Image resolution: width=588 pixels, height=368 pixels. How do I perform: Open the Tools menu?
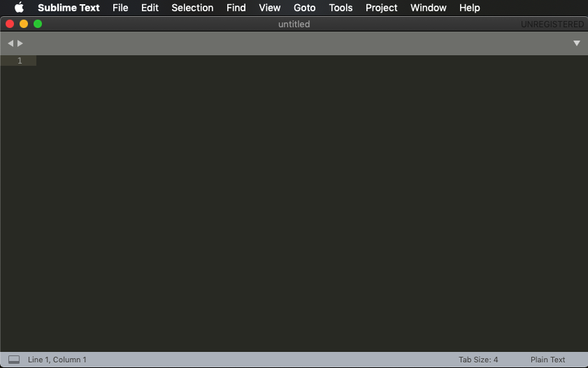340,8
